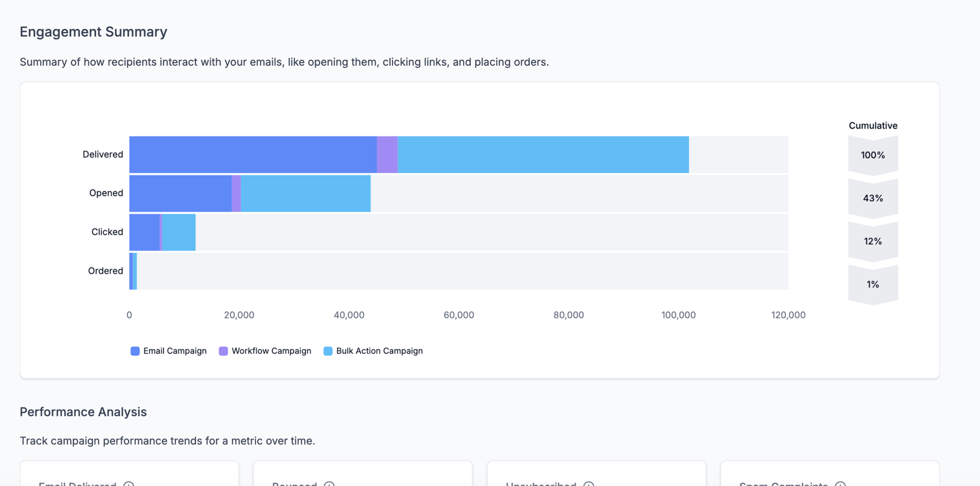
Task: Select the 12% cumulative badge
Action: pos(873,241)
